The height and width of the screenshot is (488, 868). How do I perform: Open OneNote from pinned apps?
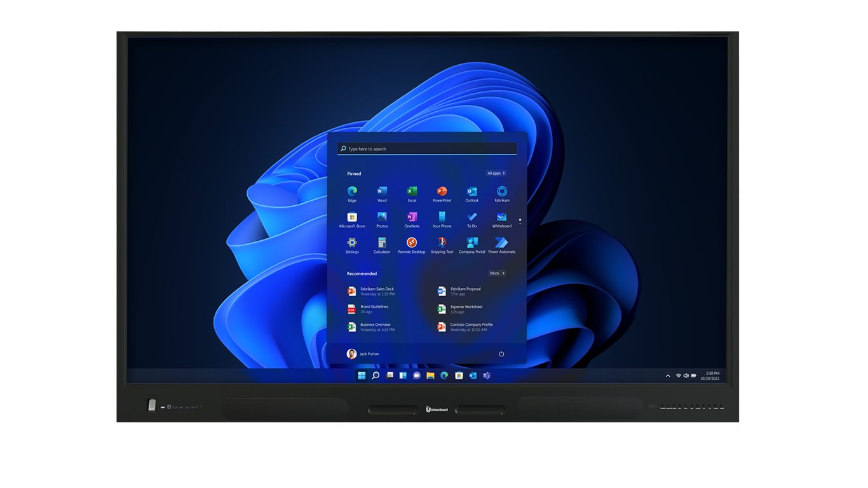[x=412, y=217]
